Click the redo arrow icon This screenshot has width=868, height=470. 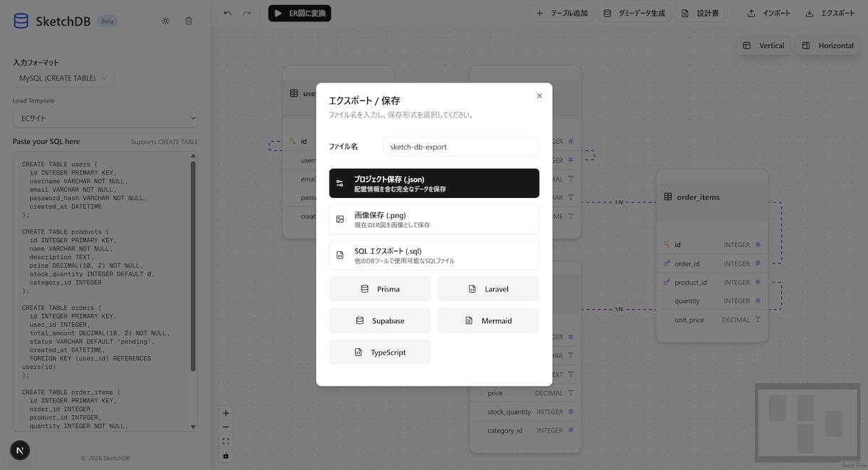pyautogui.click(x=247, y=13)
